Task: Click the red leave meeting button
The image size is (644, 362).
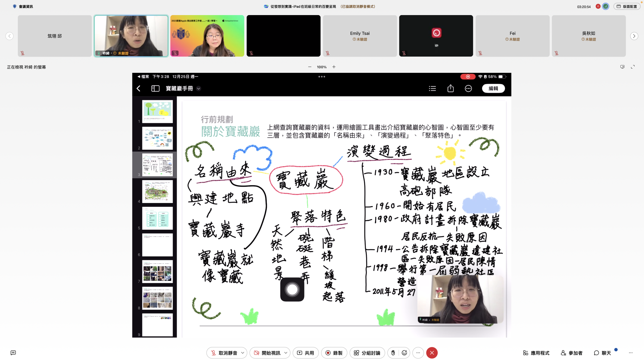Action: pos(432,353)
